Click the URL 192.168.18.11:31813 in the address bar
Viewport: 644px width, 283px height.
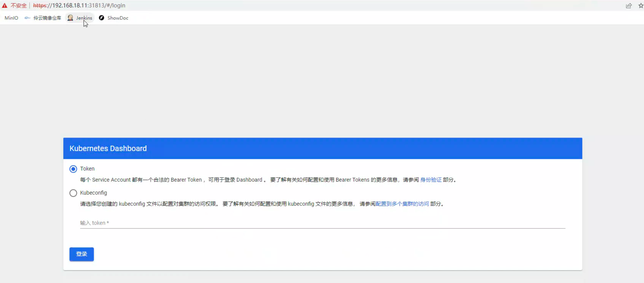click(x=79, y=6)
